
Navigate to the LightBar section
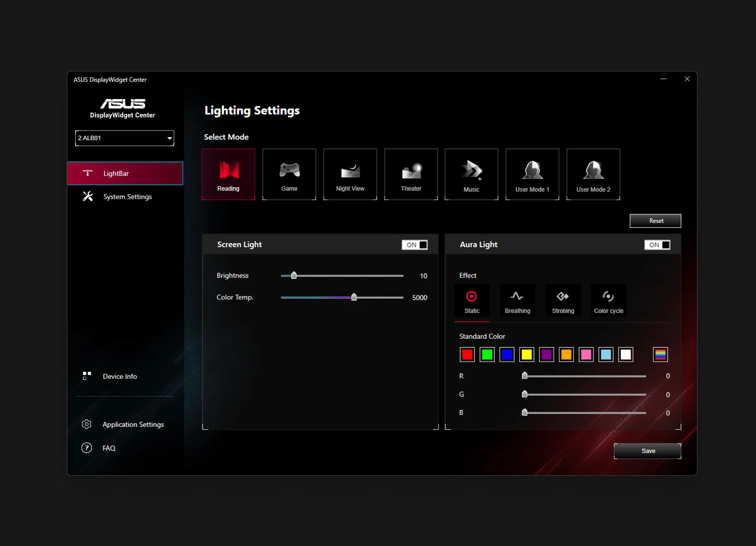tap(125, 173)
